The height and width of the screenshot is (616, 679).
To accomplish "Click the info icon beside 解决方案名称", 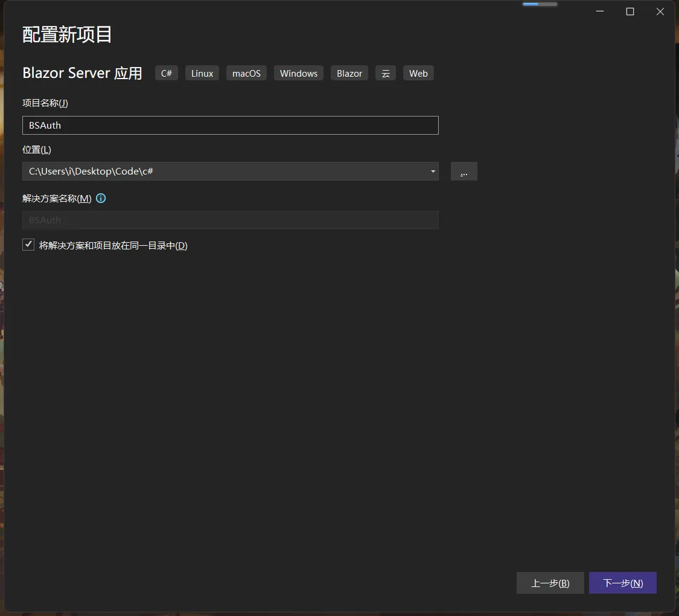I will 101,198.
